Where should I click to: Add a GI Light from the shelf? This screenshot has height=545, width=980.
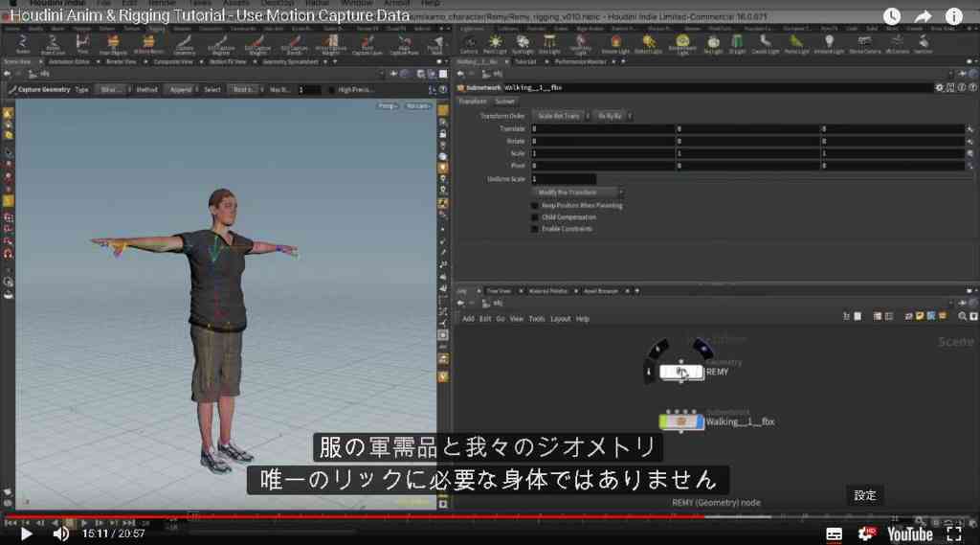[x=738, y=44]
